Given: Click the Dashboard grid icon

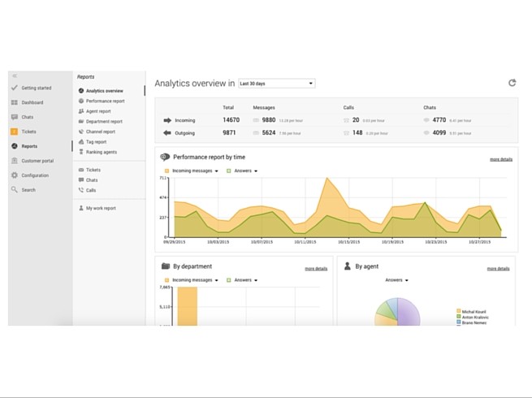Looking at the screenshot, I should click(x=15, y=102).
